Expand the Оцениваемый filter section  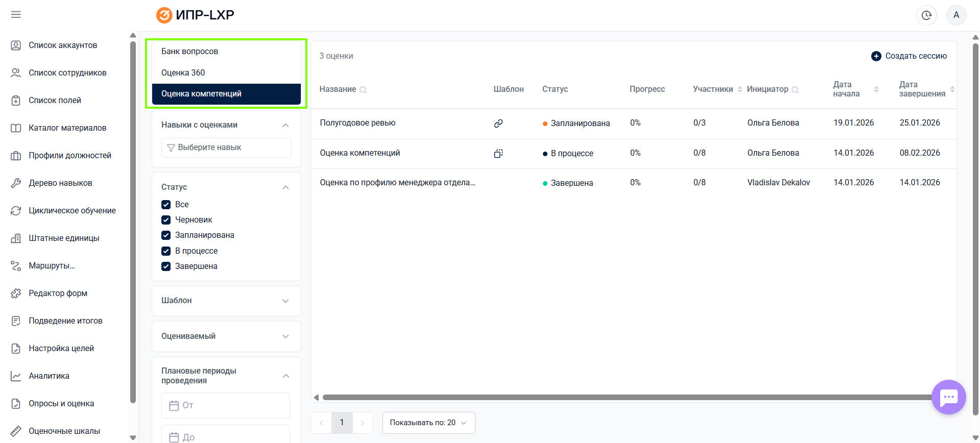point(226,336)
